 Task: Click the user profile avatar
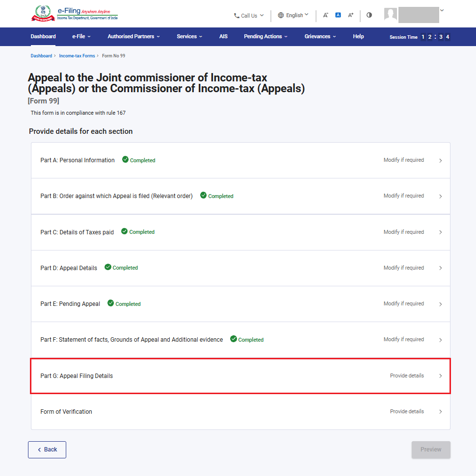(391, 14)
